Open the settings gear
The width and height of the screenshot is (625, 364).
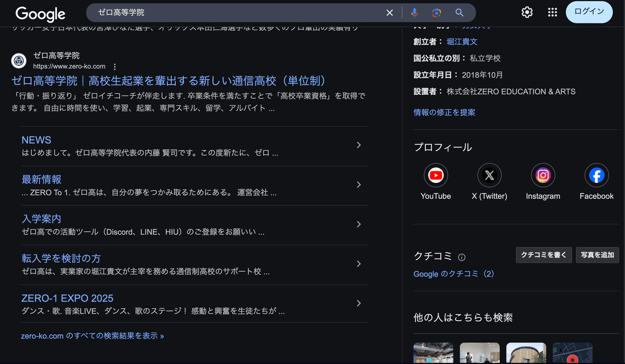coord(527,12)
